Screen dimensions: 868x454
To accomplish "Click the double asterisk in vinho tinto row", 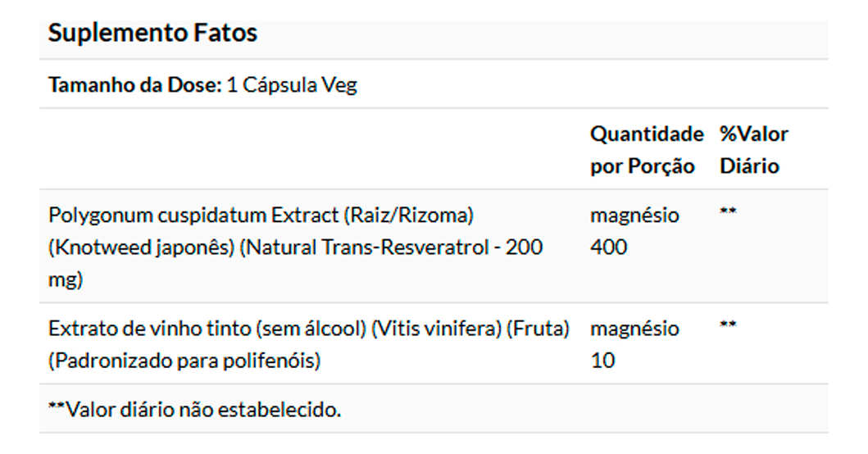I will [728, 326].
